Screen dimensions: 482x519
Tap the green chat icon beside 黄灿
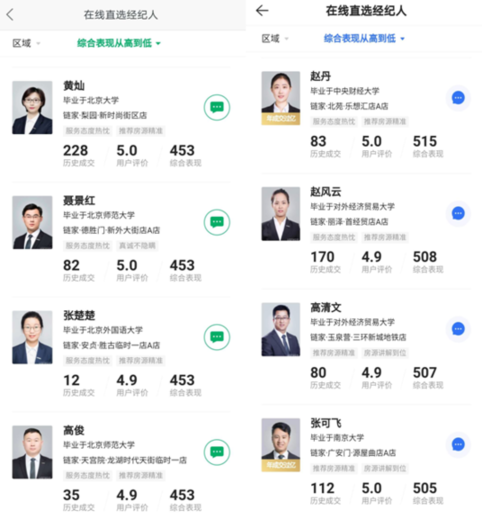[x=217, y=107]
